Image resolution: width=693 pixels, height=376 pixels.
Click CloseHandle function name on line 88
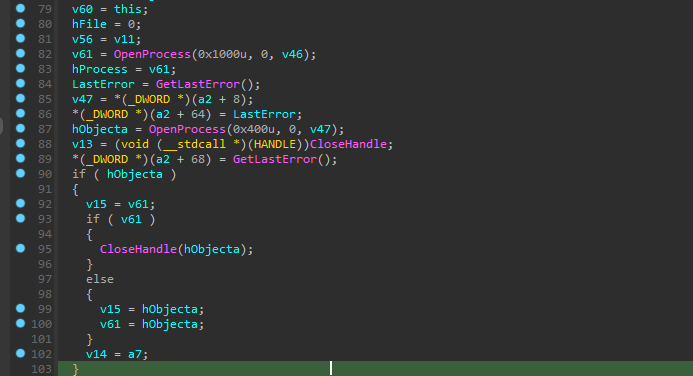348,144
